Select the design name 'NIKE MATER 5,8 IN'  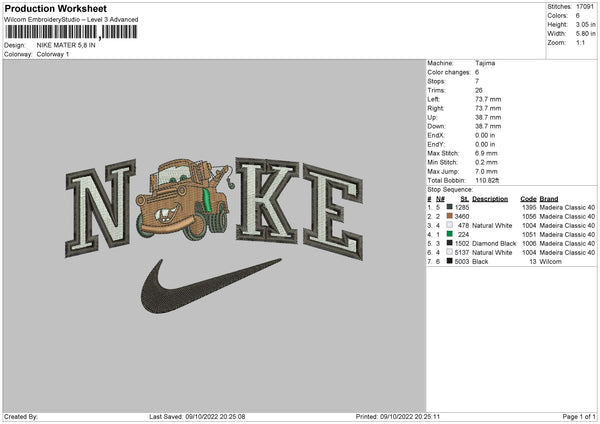click(x=66, y=45)
